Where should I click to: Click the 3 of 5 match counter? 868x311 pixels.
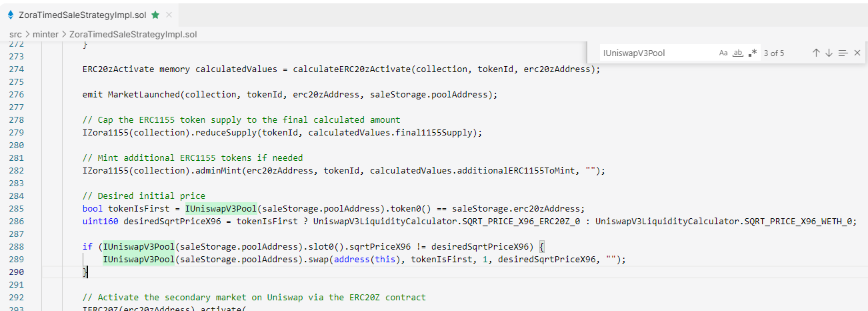pos(774,53)
